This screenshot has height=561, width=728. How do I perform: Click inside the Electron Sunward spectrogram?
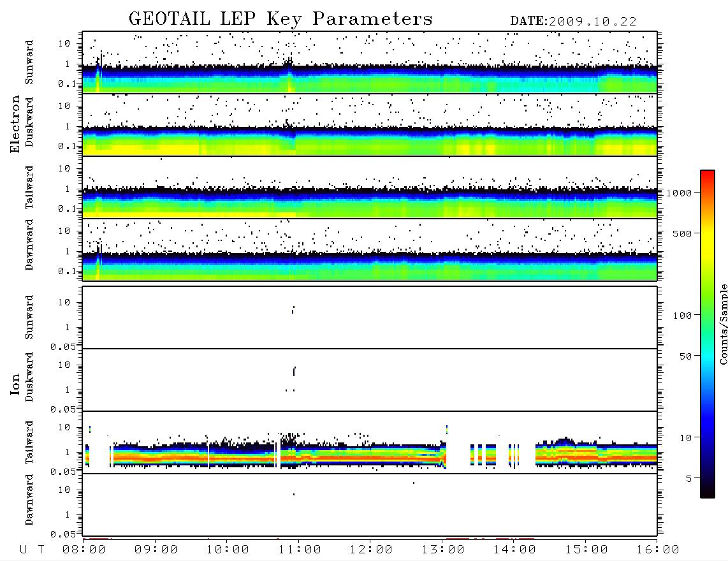tap(370, 62)
